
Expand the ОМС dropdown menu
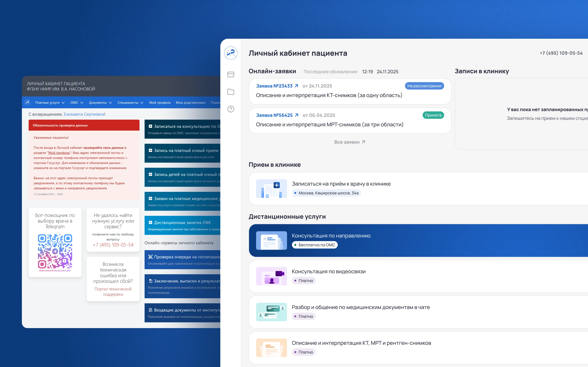[x=77, y=103]
